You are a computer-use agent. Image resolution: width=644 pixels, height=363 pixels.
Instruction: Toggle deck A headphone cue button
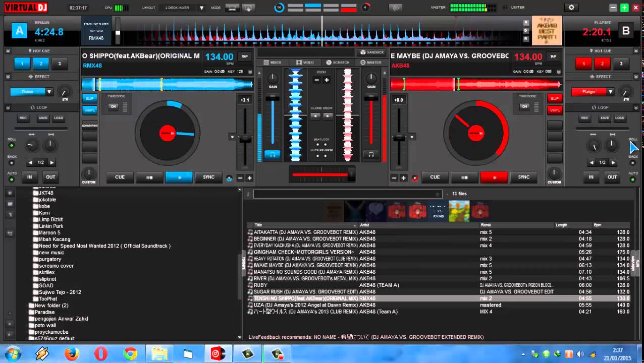pos(272,155)
